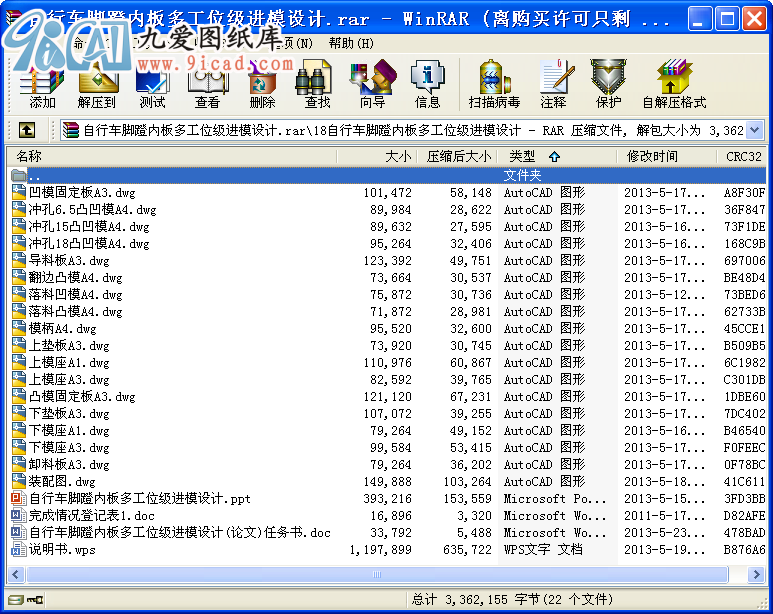This screenshot has width=773, height=614.
Task: Select the file 说明书.wps
Action: point(62,550)
